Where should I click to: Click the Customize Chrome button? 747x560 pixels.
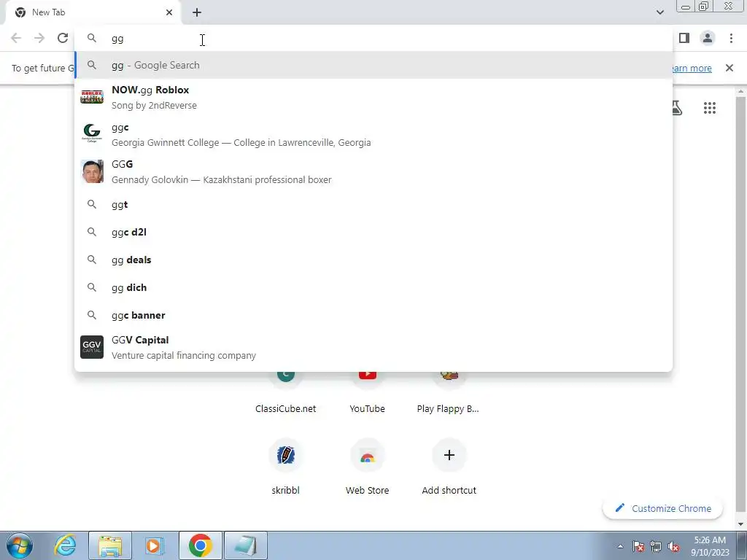pos(662,508)
